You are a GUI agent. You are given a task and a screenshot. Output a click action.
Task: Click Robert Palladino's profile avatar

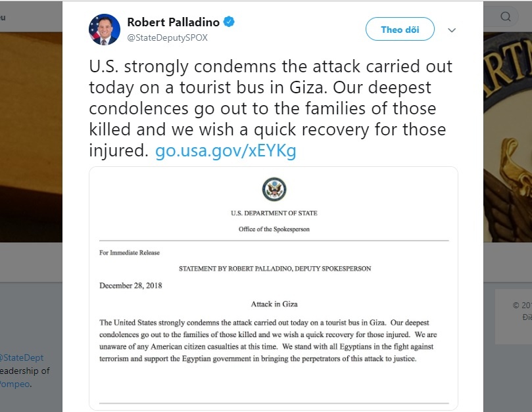(104, 30)
